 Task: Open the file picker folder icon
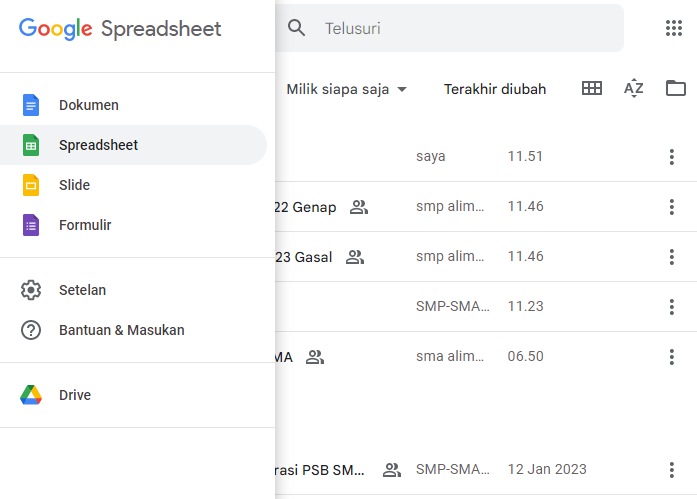point(676,88)
